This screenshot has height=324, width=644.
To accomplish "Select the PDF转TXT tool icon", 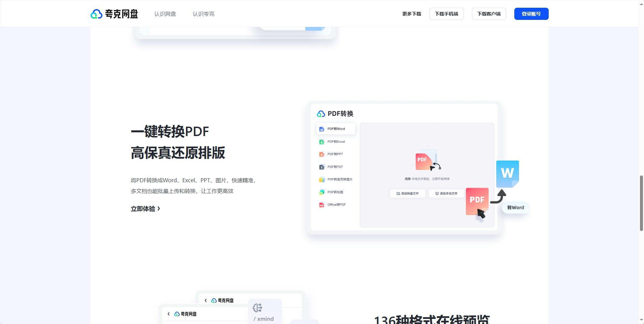I will [x=322, y=167].
